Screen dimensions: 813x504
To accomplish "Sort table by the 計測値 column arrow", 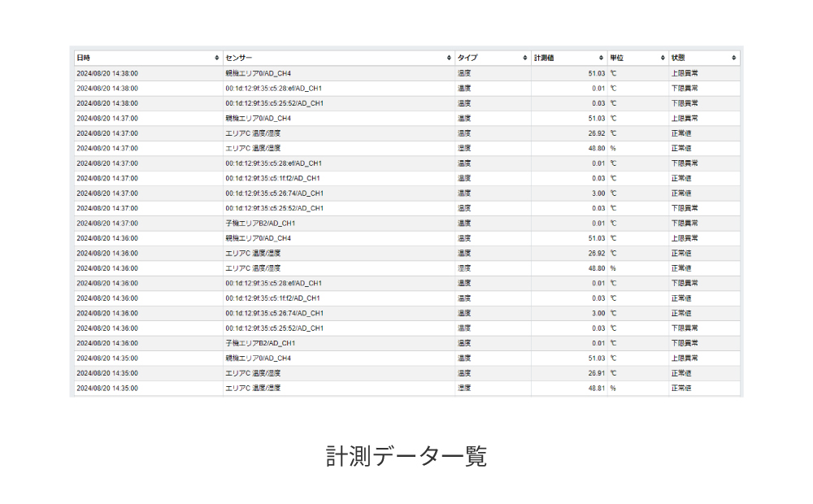I will point(601,58).
